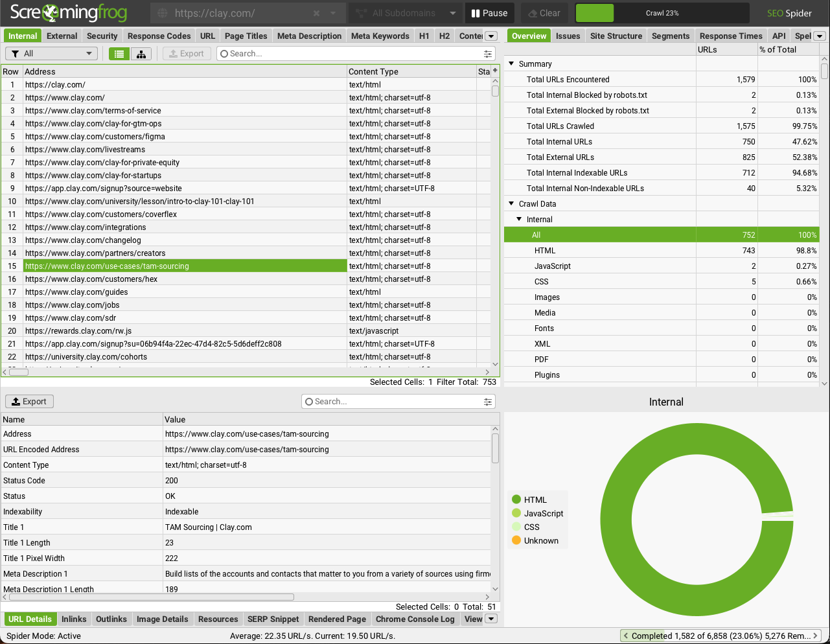Click the plus icon to add columns
830x644 pixels.
pos(495,71)
